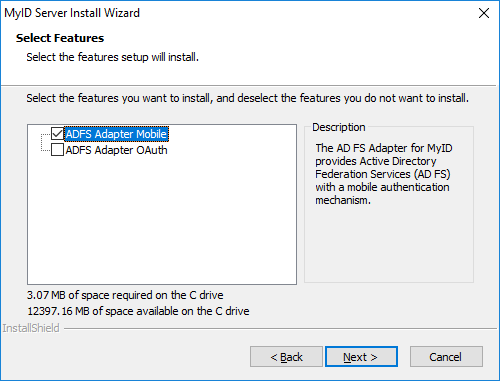Proceed with the Next > button

(361, 357)
